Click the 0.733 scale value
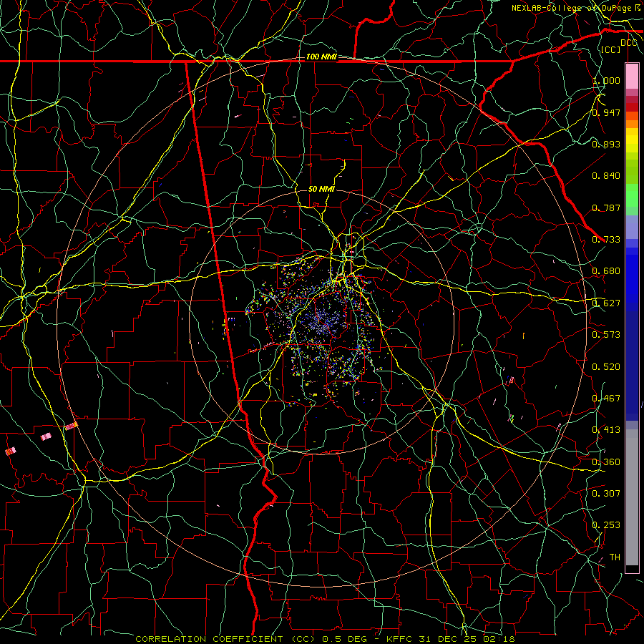The width and height of the screenshot is (644, 644). coord(606,240)
